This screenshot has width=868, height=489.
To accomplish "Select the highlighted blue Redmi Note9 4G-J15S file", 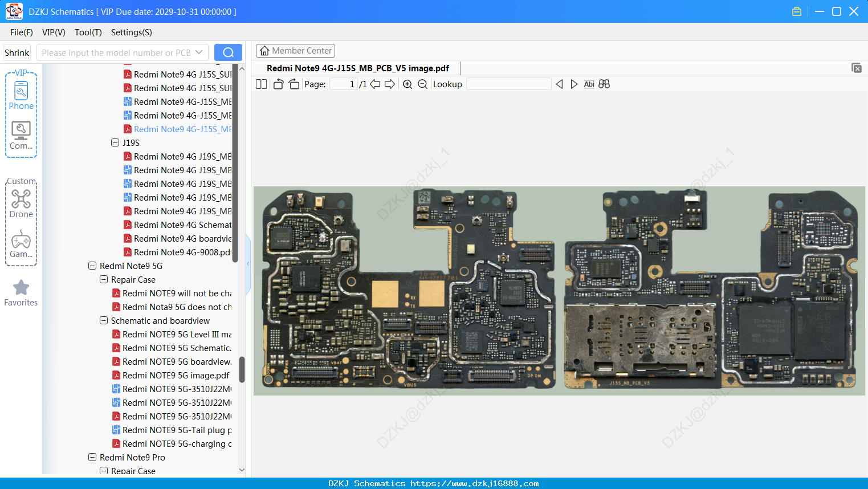I will [178, 129].
